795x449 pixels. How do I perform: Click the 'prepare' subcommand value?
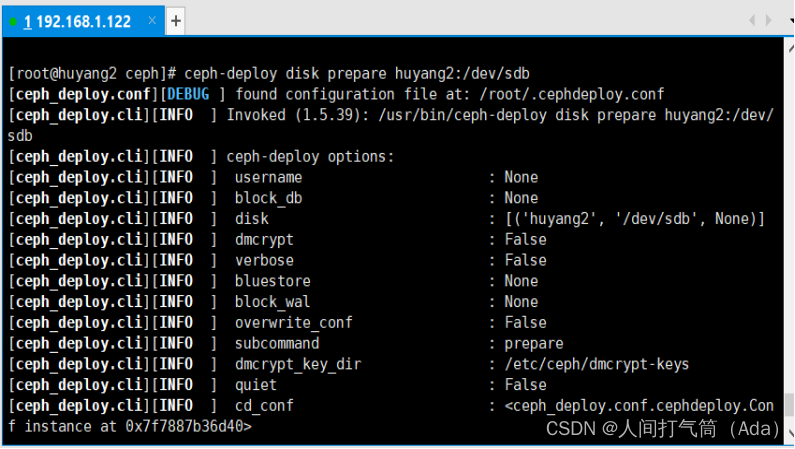(x=534, y=344)
